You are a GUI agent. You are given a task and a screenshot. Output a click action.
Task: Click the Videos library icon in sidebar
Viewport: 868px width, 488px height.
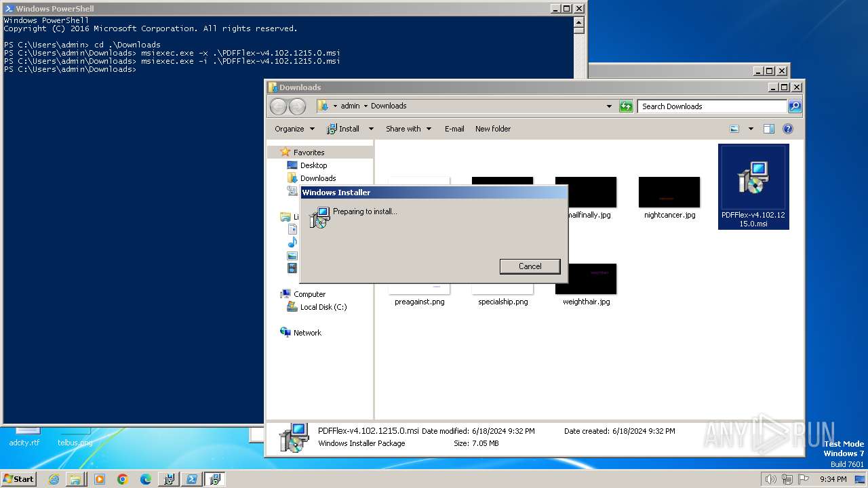click(292, 268)
